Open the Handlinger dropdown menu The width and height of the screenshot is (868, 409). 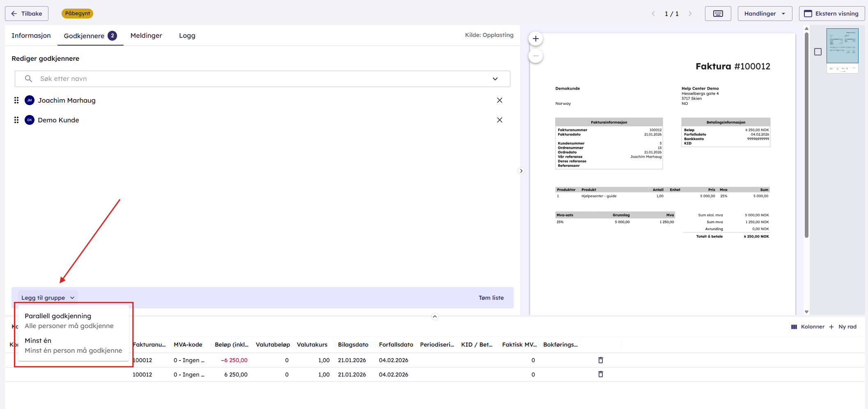(x=765, y=14)
